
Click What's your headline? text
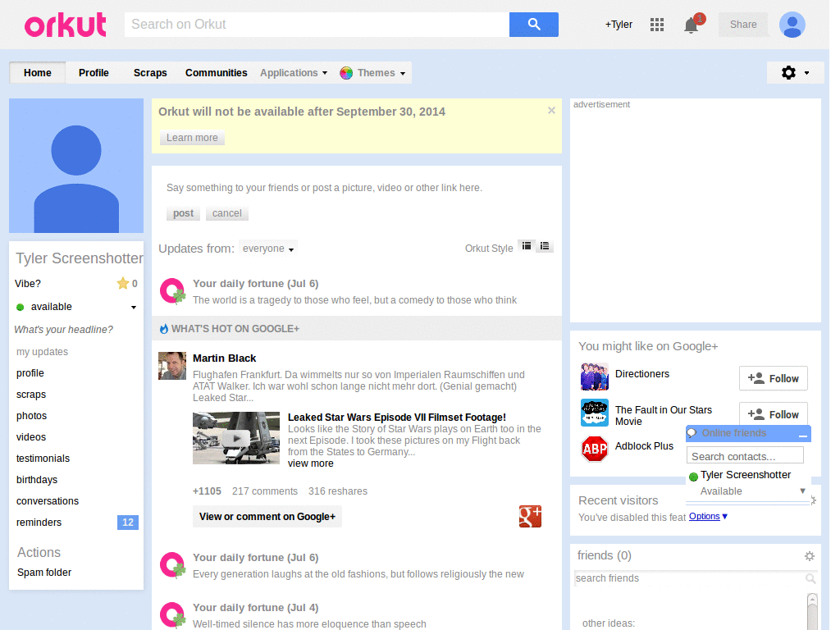pos(64,330)
